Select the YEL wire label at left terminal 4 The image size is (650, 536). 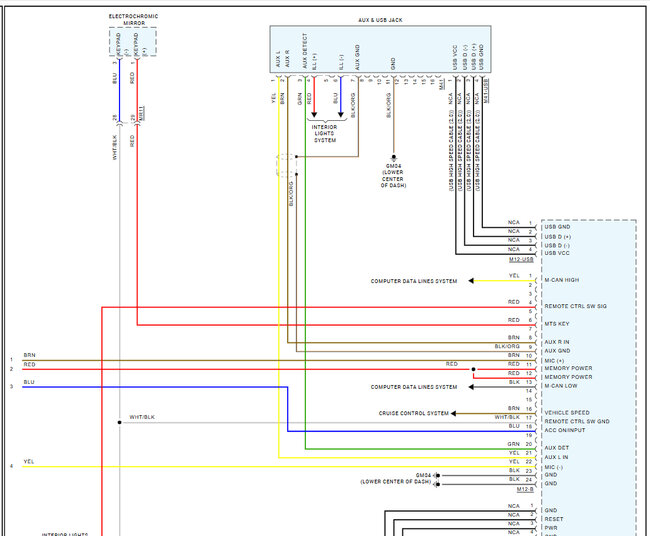pyautogui.click(x=29, y=461)
